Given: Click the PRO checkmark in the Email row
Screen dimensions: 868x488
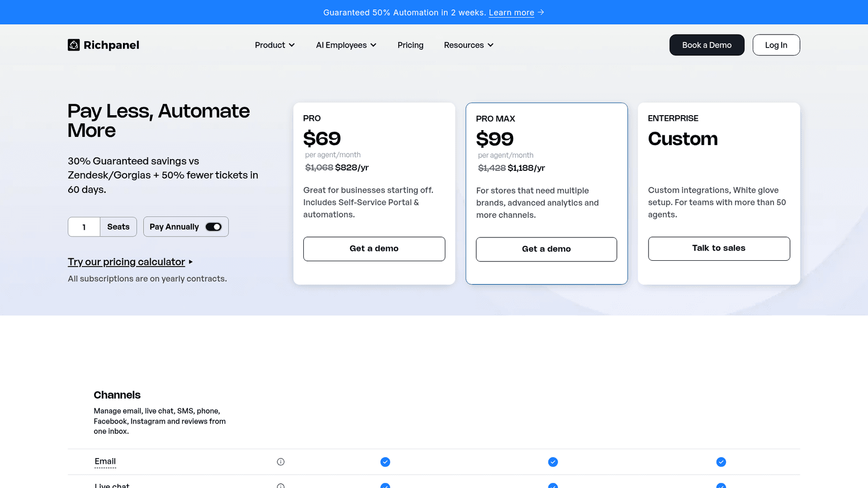Looking at the screenshot, I should coord(385,462).
